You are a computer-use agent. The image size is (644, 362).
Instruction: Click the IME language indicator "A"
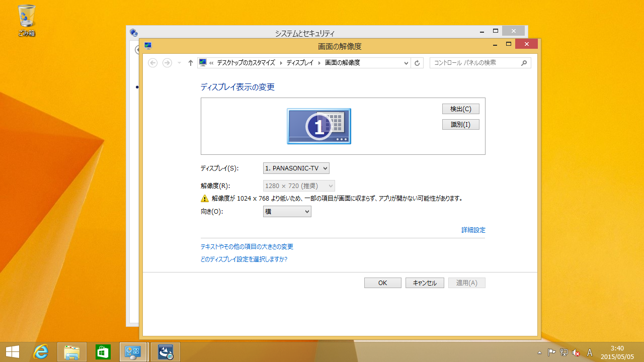(x=590, y=352)
